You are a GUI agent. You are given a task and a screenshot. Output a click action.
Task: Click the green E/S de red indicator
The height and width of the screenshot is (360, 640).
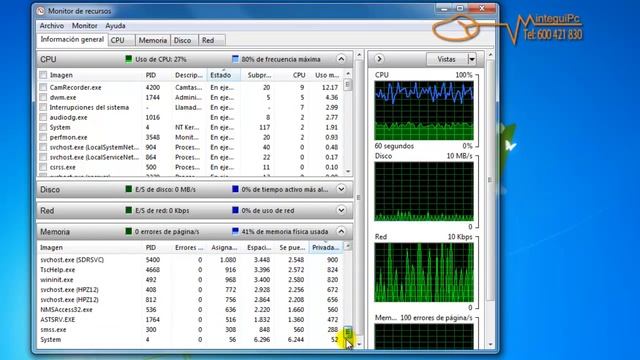click(129, 211)
